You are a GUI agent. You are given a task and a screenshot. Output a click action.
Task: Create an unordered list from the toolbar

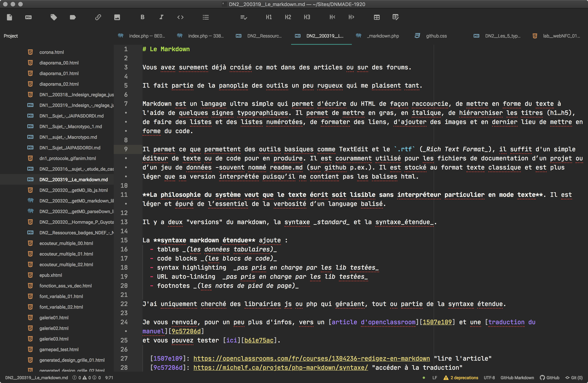[206, 17]
